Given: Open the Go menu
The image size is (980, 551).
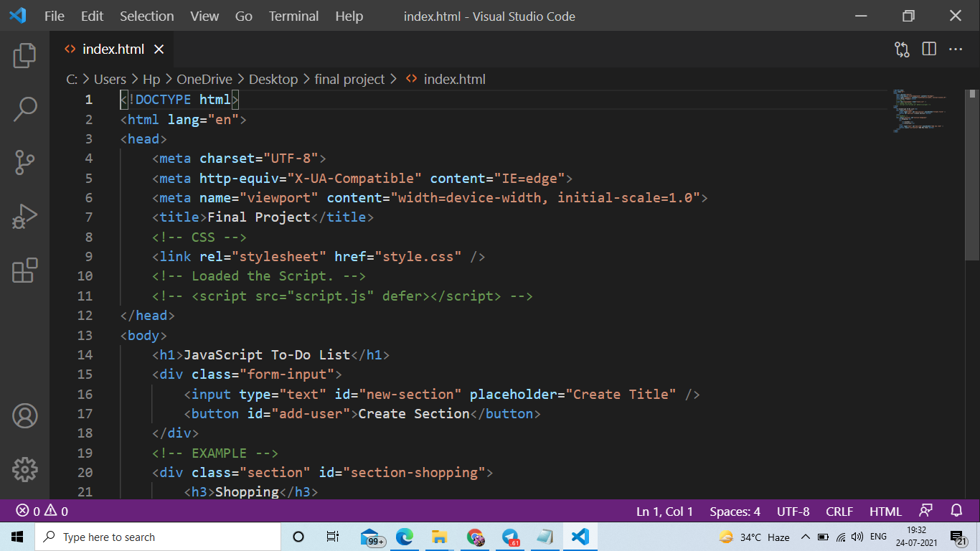Looking at the screenshot, I should pyautogui.click(x=244, y=16).
